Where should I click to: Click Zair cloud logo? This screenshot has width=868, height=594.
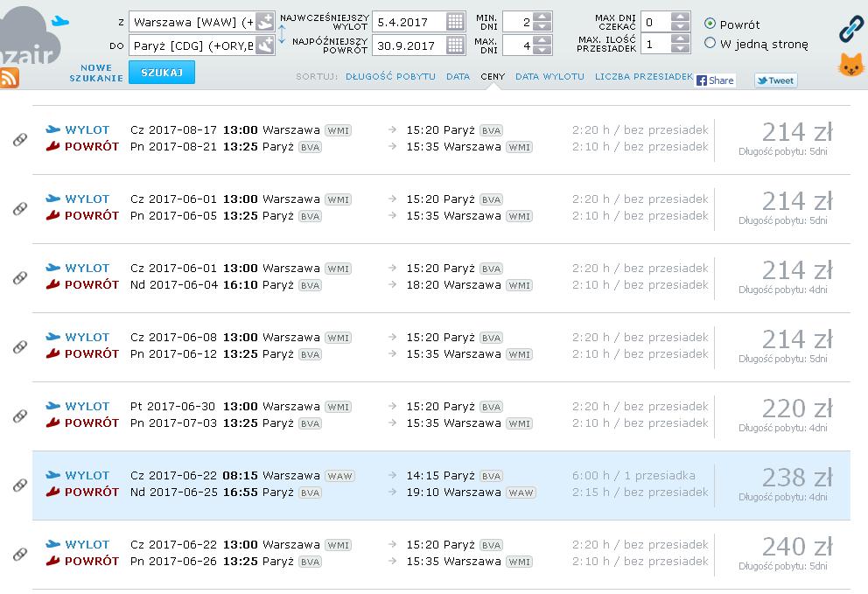coord(29,36)
